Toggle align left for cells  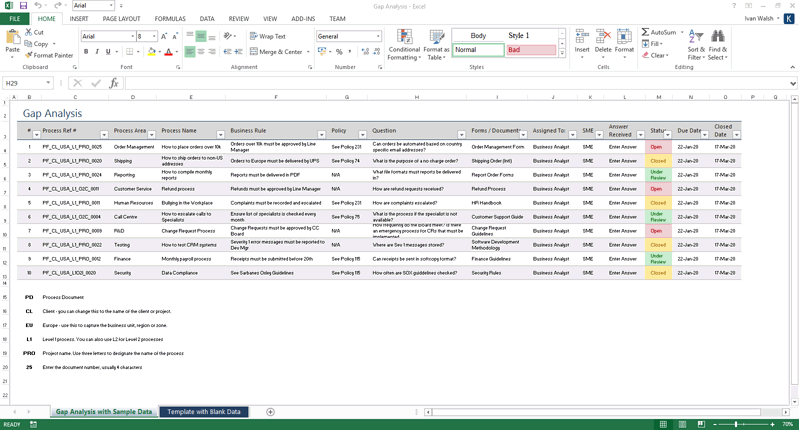point(190,51)
